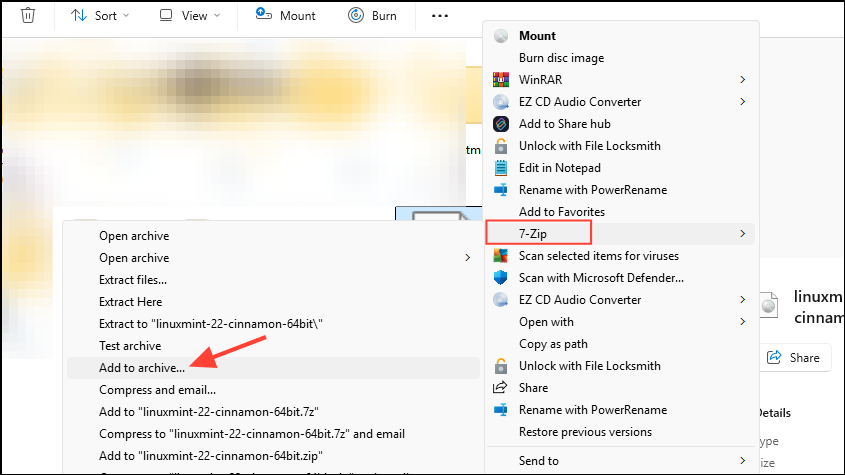This screenshot has width=845, height=475.
Task: Expand the WinRAR submenu arrow
Action: pyautogui.click(x=743, y=80)
